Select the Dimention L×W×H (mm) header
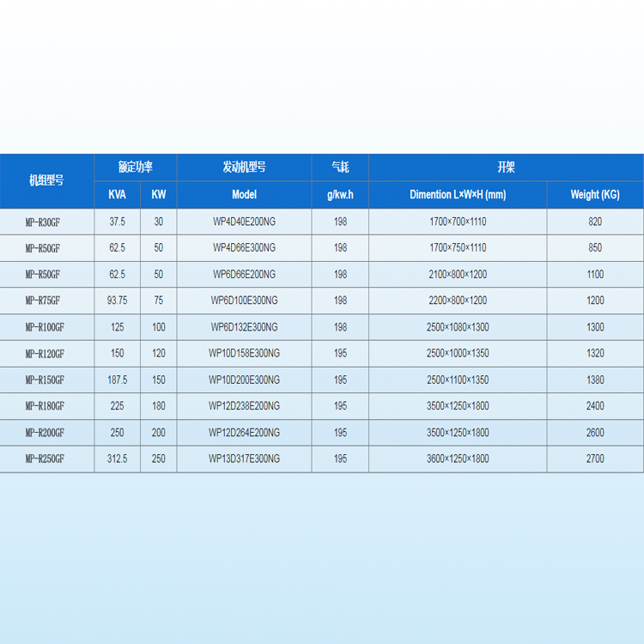Image resolution: width=644 pixels, height=644 pixels. (458, 195)
